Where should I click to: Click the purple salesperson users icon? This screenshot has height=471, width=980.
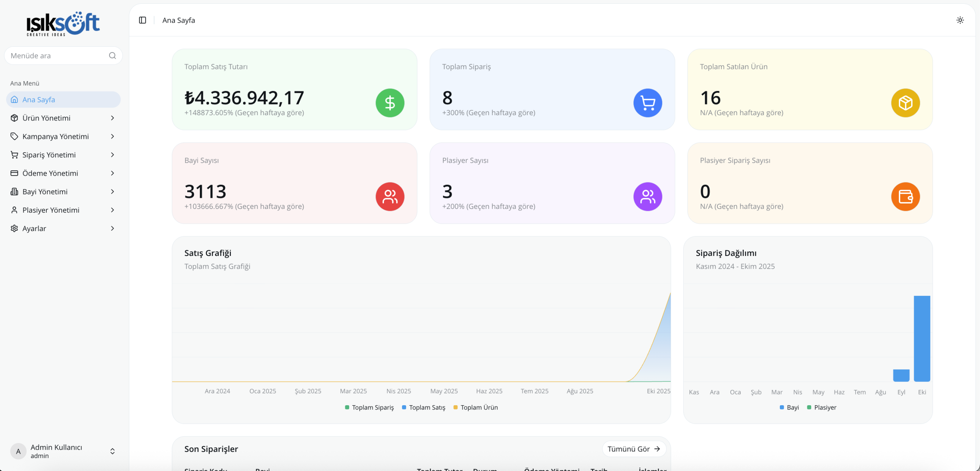point(647,197)
